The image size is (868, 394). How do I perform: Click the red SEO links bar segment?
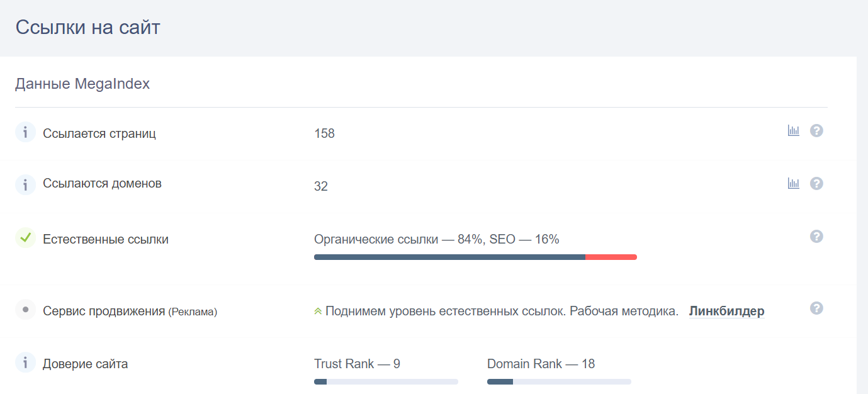click(611, 257)
